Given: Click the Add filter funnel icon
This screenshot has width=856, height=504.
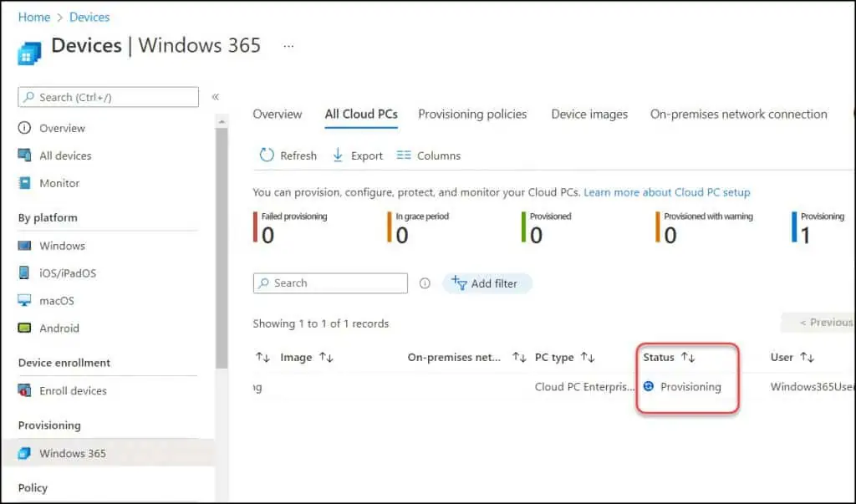Looking at the screenshot, I should 459,283.
